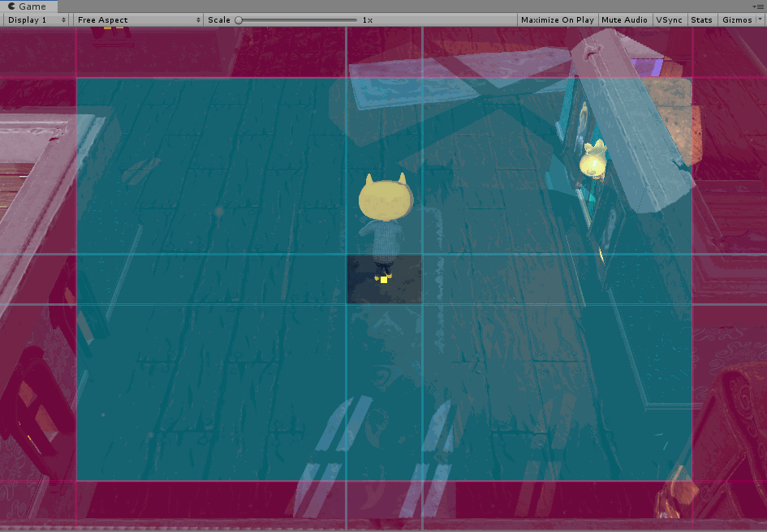Open the Display 1 dropdown

click(x=37, y=20)
